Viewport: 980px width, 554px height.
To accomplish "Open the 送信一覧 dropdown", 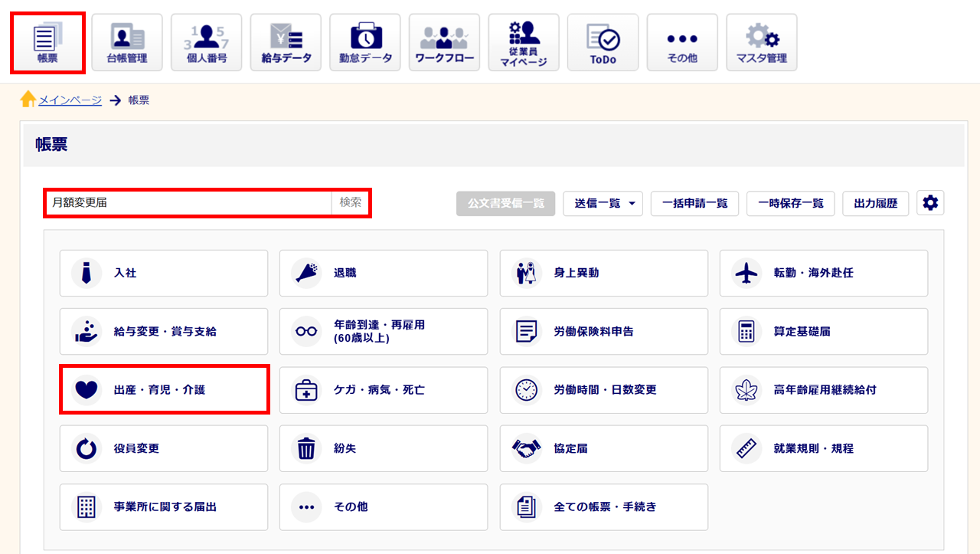I will (603, 203).
